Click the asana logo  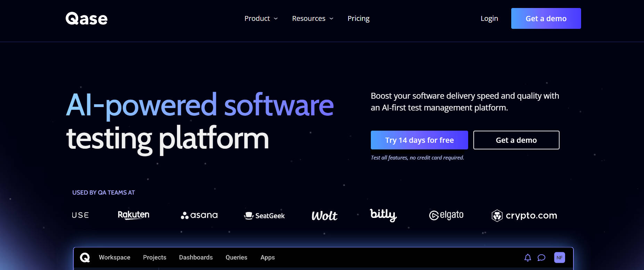[x=199, y=215]
